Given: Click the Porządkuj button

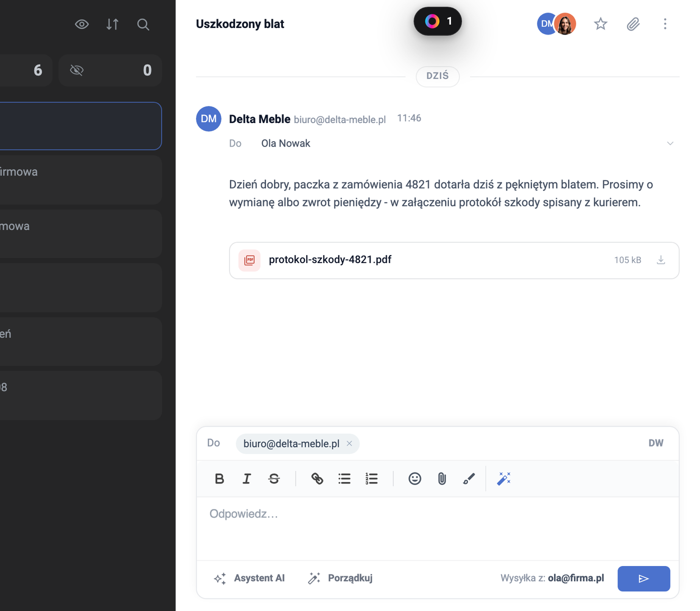Looking at the screenshot, I should click(x=340, y=578).
